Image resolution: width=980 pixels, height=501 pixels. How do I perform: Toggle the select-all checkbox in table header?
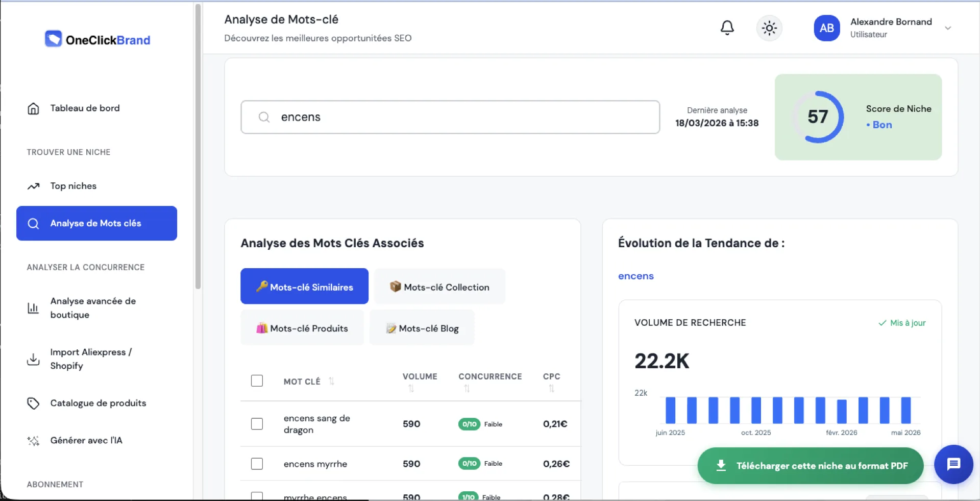[257, 380]
